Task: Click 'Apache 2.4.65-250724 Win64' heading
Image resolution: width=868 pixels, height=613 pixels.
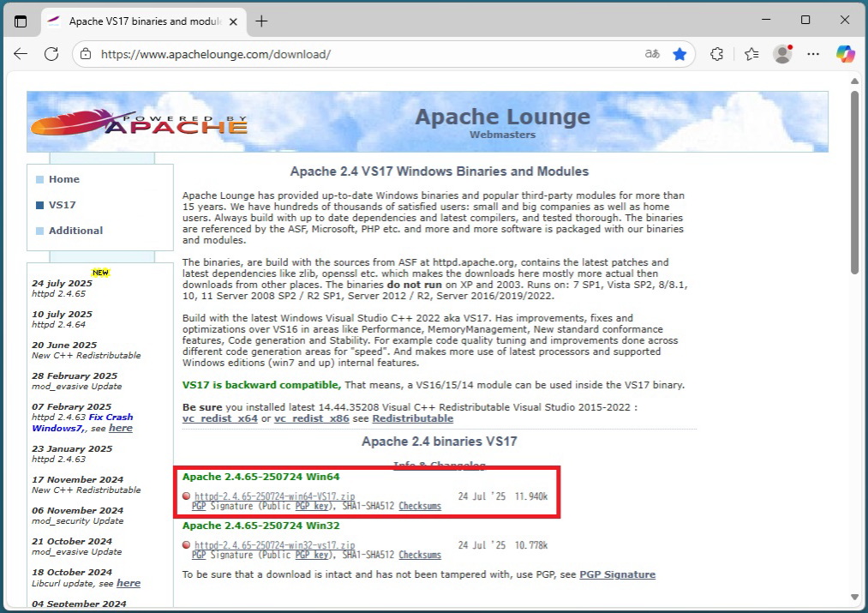Action: pyautogui.click(x=260, y=477)
